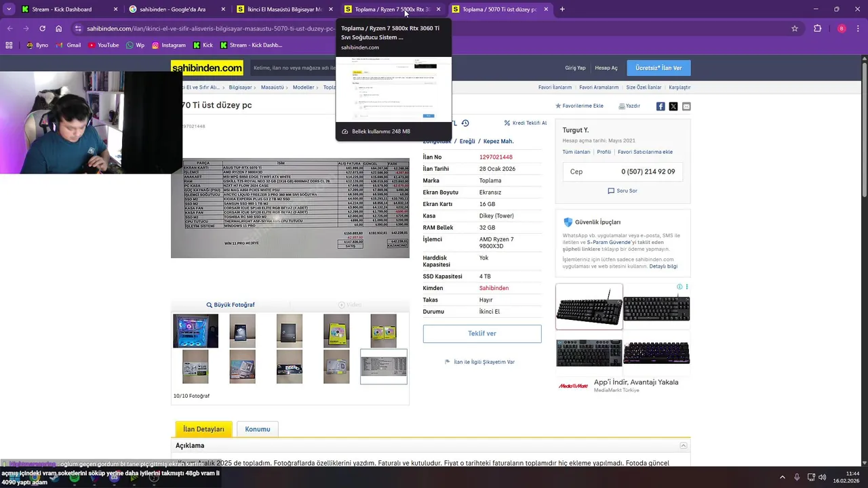Click the site search input field
This screenshot has width=868, height=488.
pos(294,68)
